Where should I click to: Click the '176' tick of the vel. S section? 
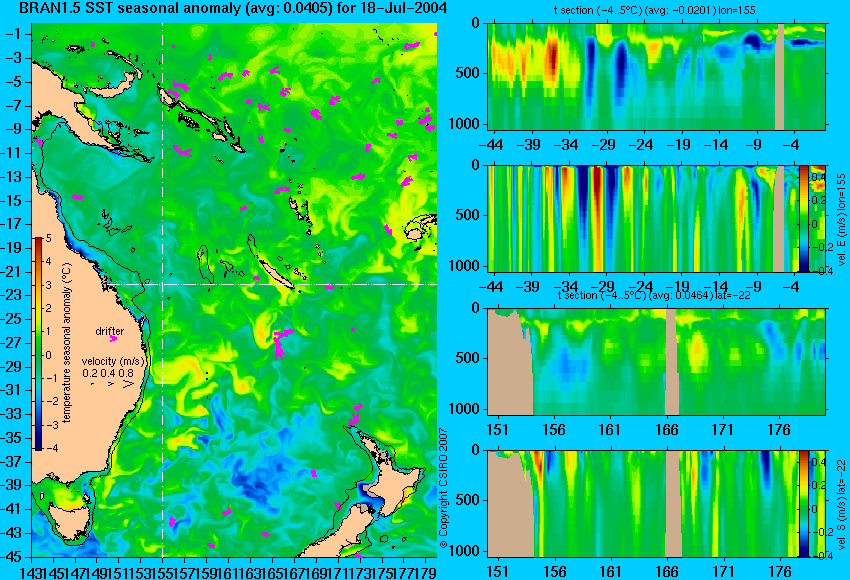pyautogui.click(x=779, y=572)
